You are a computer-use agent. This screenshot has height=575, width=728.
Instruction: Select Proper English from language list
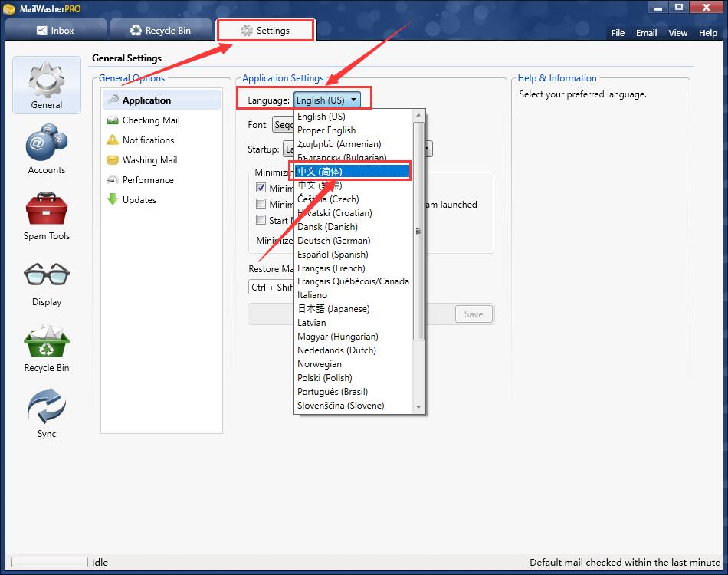click(x=353, y=130)
